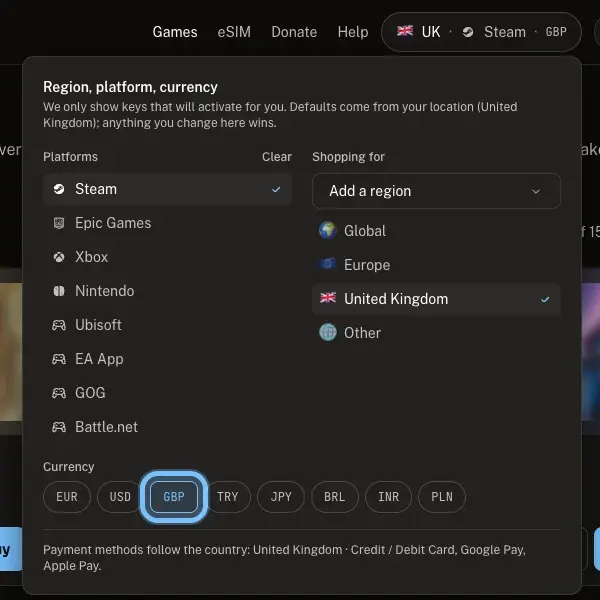Choose the Global shopping region
Image resolution: width=600 pixels, height=600 pixels.
436,231
